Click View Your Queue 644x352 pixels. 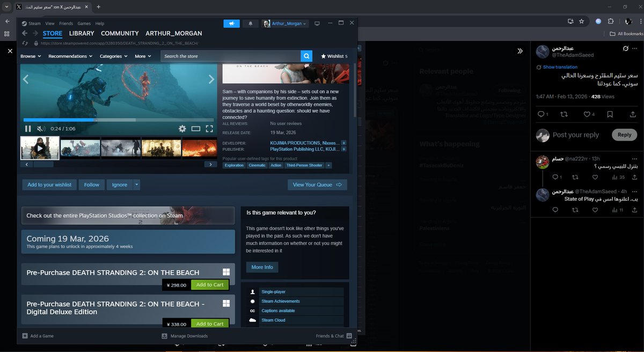pyautogui.click(x=317, y=185)
